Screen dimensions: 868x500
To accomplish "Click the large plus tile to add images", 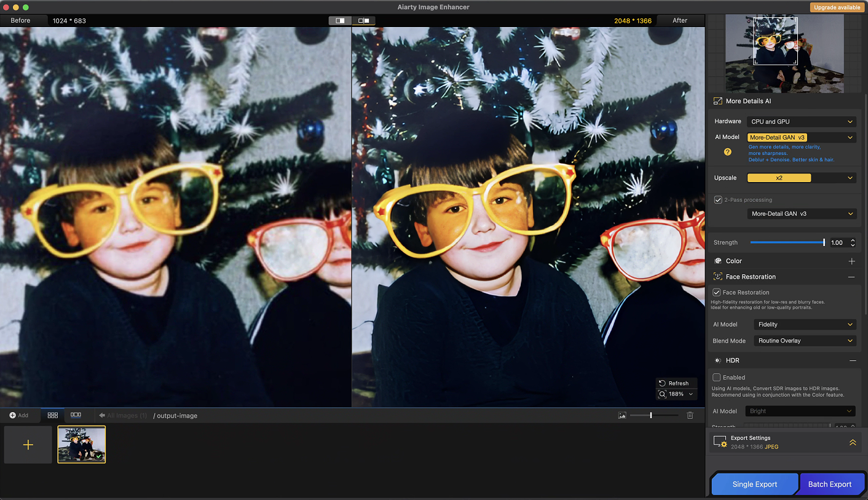I will point(28,445).
